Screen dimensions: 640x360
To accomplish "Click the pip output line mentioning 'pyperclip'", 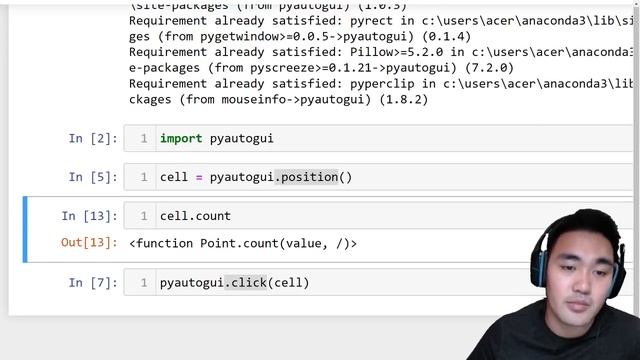I will point(380,84).
